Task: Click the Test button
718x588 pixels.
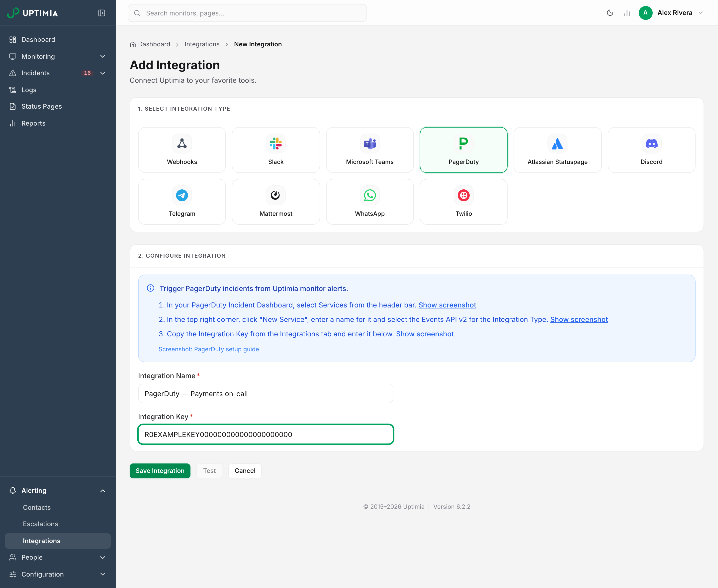Action: pyautogui.click(x=209, y=471)
